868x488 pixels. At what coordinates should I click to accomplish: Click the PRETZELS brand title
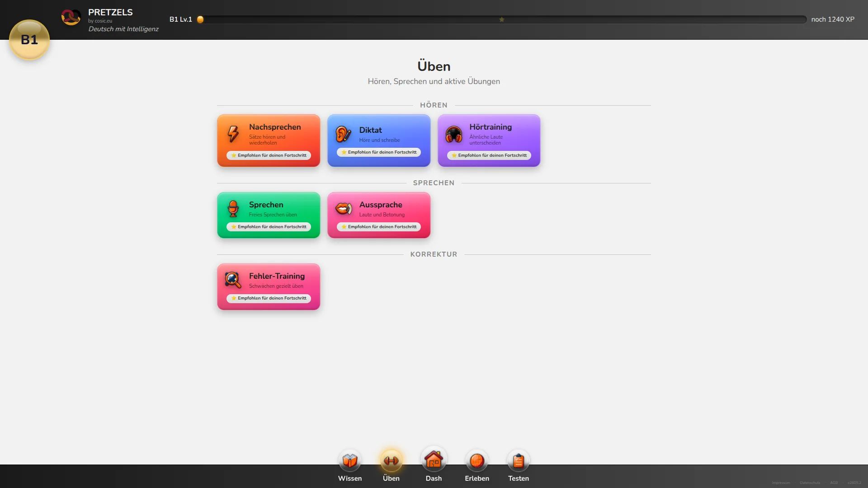(x=110, y=12)
